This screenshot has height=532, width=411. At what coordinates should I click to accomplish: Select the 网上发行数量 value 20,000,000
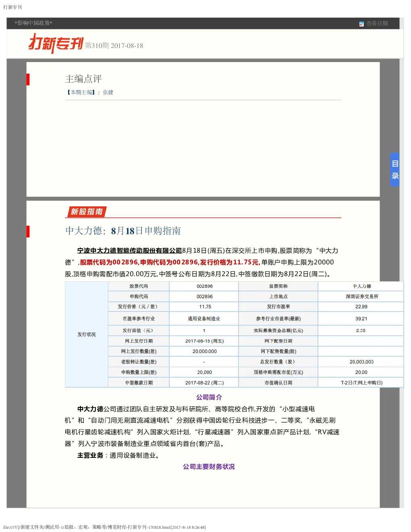coord(204,351)
